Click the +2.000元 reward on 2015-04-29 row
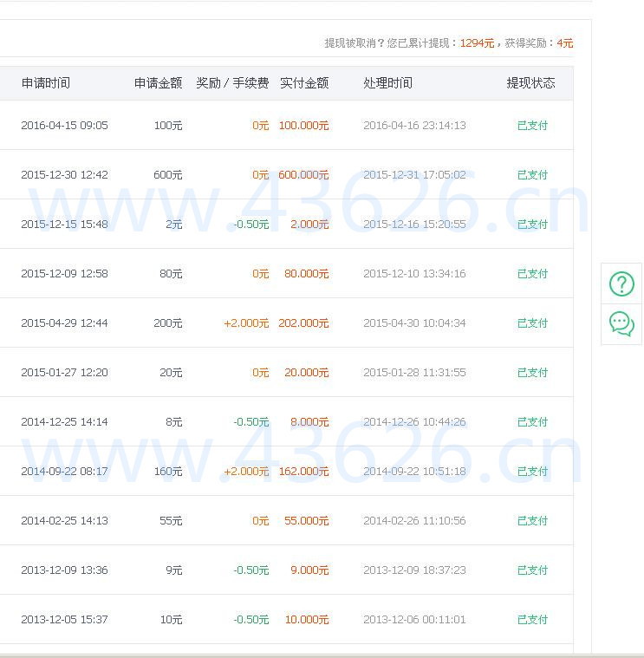The width and height of the screenshot is (644, 658). tap(246, 323)
